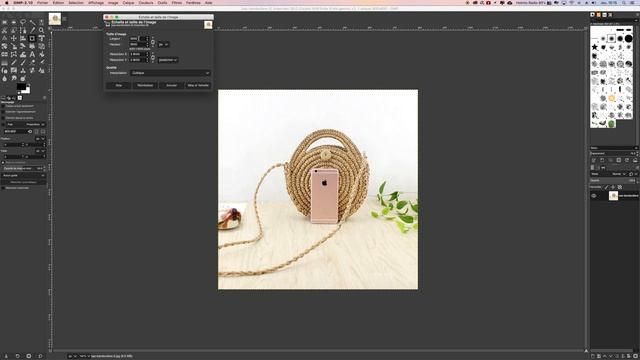Select the Scissors Select tool
640x360 pixels.
[x=4, y=30]
